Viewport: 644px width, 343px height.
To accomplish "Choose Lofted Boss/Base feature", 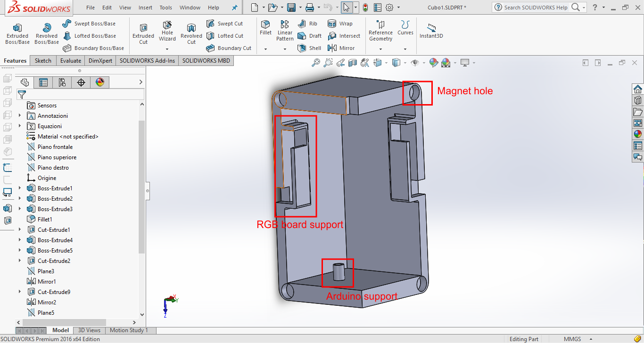I will [x=89, y=36].
